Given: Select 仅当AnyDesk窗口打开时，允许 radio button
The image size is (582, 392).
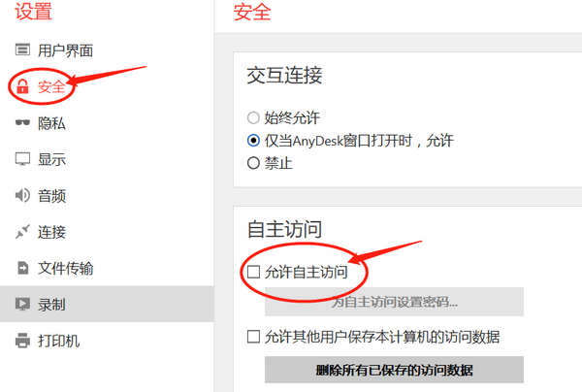Looking at the screenshot, I should coord(253,141).
